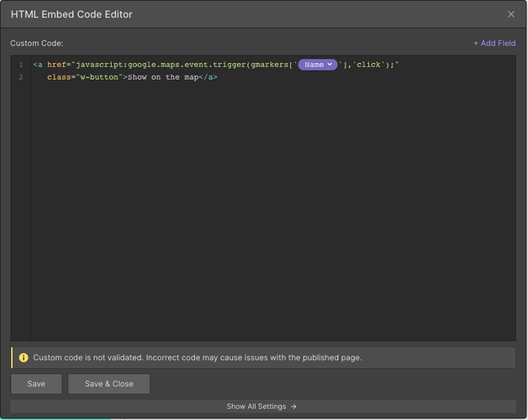Screen dimensions: 528x420
Task: Click the yellow info icon in the warning
Action: coord(24,357)
